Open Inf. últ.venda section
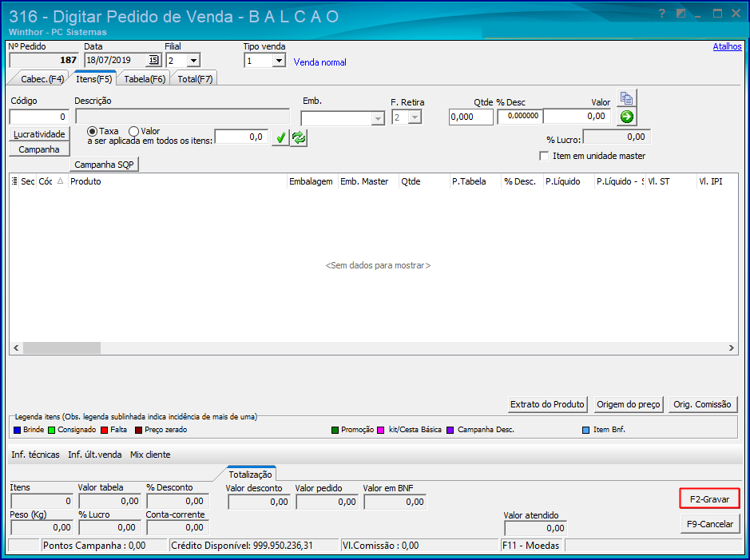Image resolution: width=750 pixels, height=560 pixels. tap(95, 455)
